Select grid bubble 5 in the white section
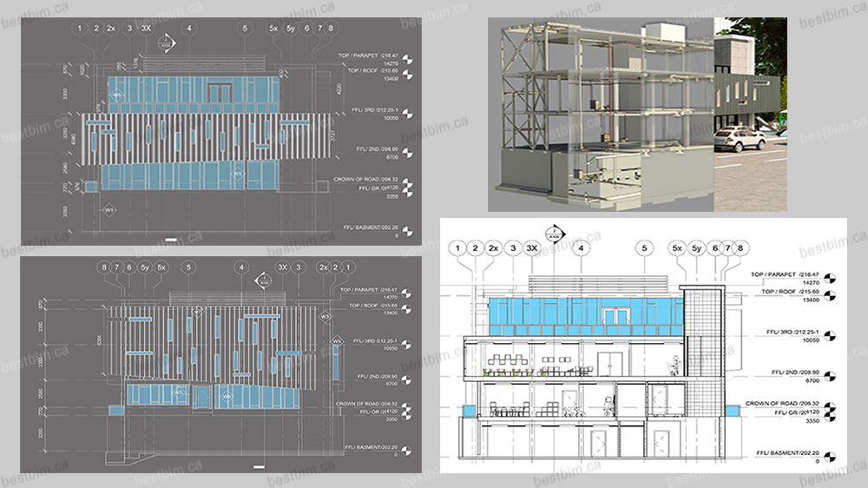The height and width of the screenshot is (488, 868). click(644, 248)
